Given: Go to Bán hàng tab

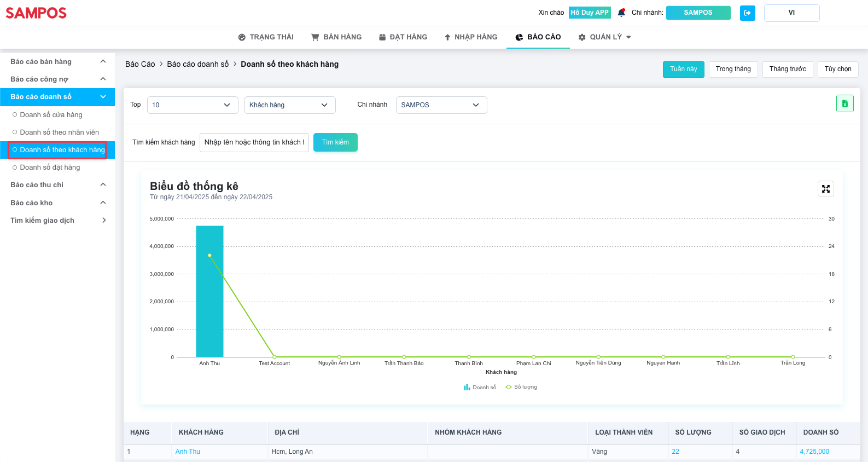Looking at the screenshot, I should click(x=336, y=37).
